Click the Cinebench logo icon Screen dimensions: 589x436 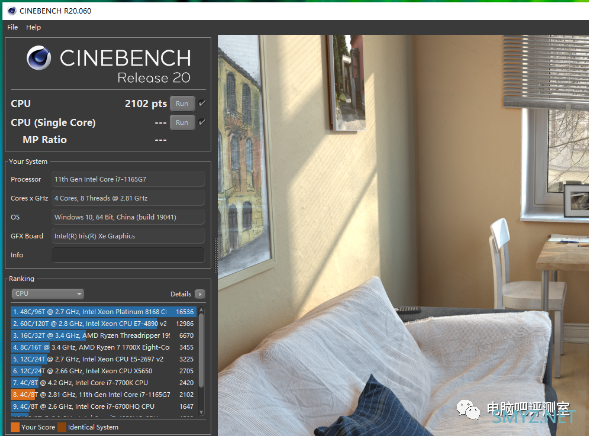[39, 58]
